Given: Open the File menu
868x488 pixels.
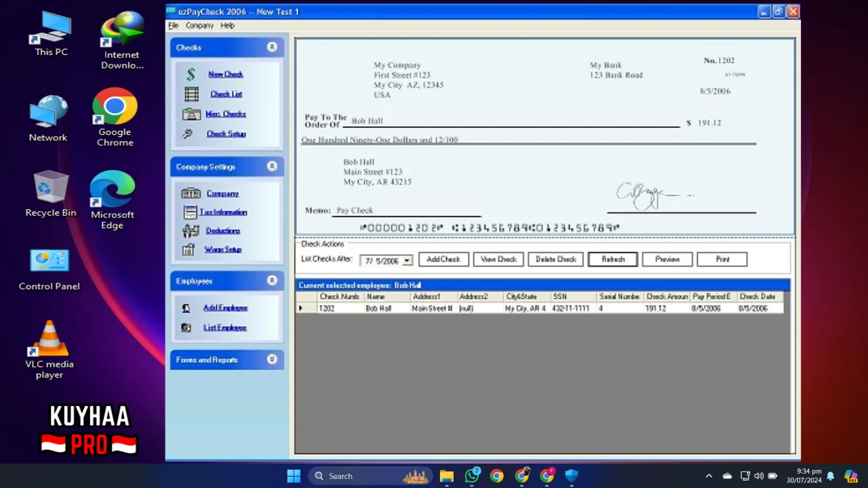Looking at the screenshot, I should click(174, 26).
